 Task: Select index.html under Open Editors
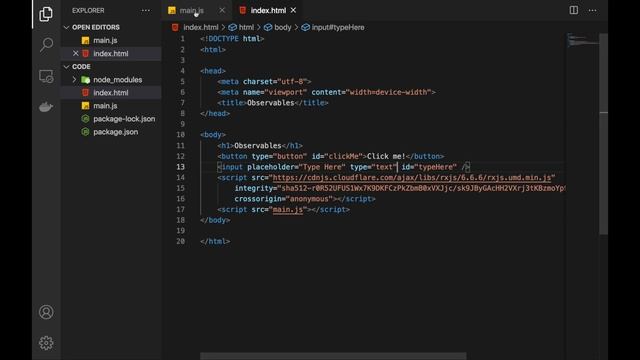tap(111, 53)
